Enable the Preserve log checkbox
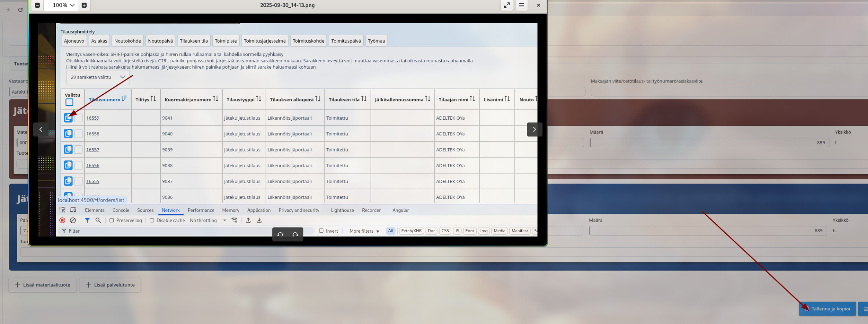Screen dimensions: 868x324 (112, 221)
